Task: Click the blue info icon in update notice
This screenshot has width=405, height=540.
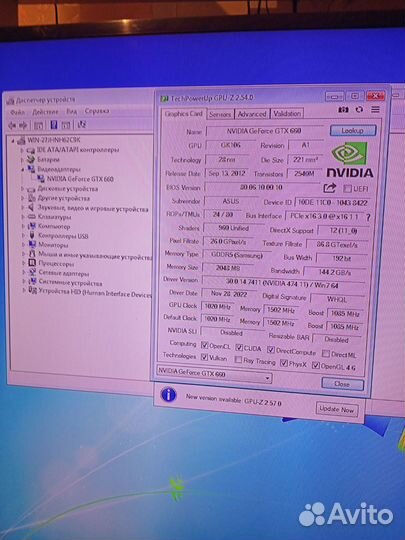Action: (168, 394)
